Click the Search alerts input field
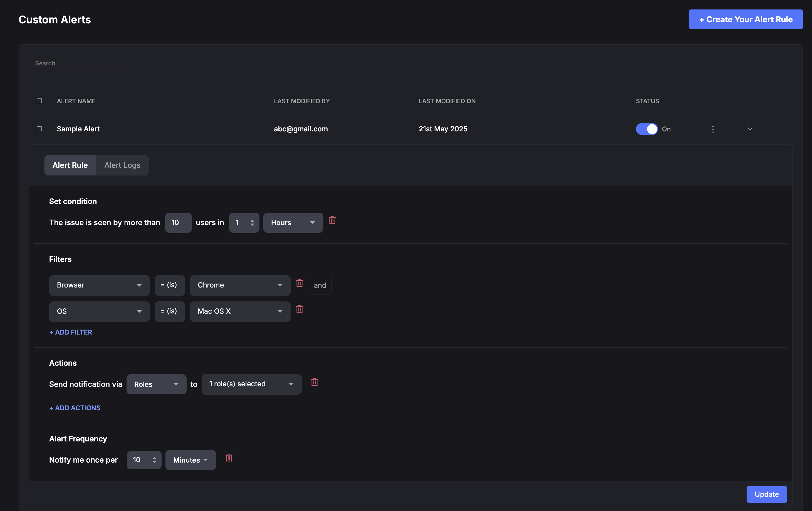 point(81,63)
